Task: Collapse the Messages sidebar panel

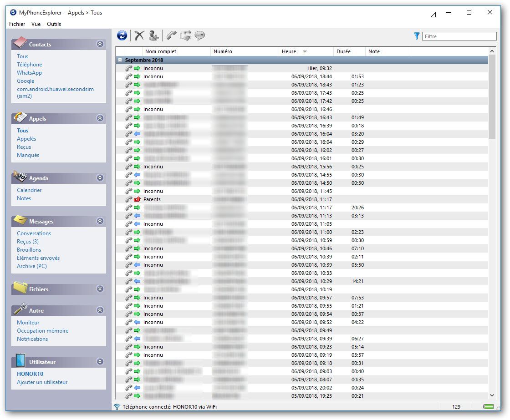Action: click(100, 221)
